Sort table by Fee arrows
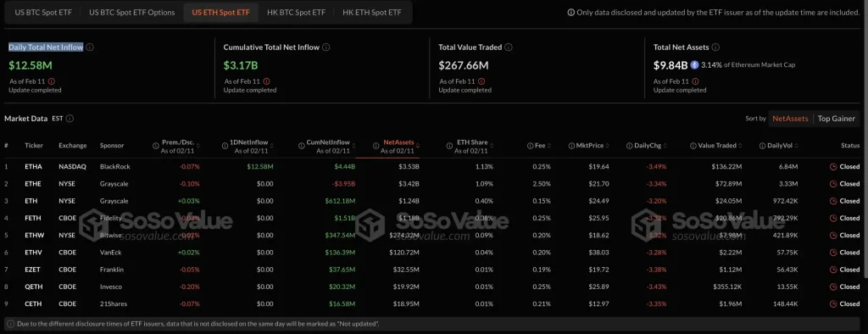This screenshot has height=334, width=868. click(549, 146)
